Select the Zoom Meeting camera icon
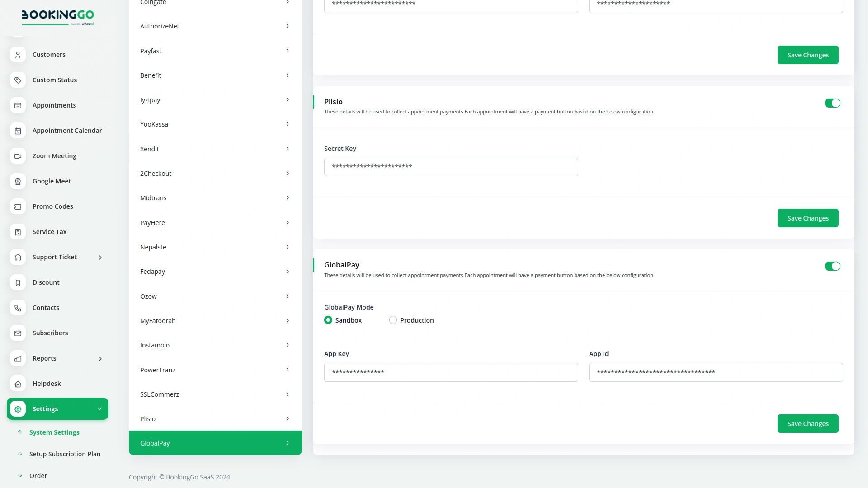This screenshot has width=868, height=488. pos(18,156)
